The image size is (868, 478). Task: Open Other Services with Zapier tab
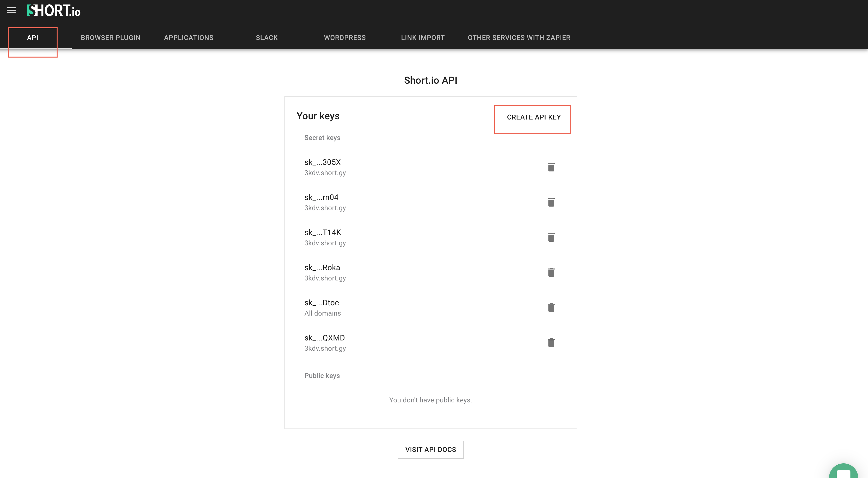[519, 38]
